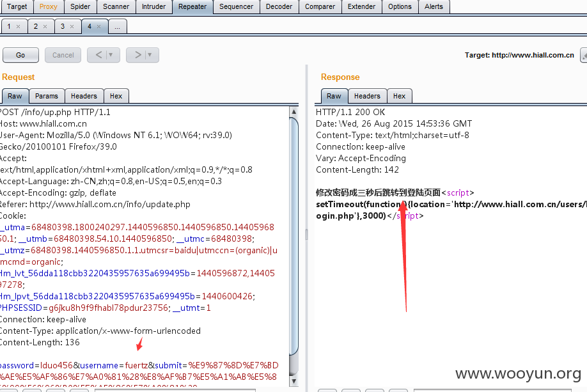Click the Cancel button

[x=63, y=55]
